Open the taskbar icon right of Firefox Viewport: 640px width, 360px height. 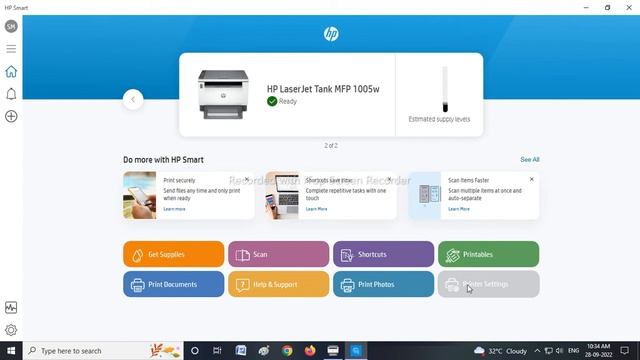[333, 351]
